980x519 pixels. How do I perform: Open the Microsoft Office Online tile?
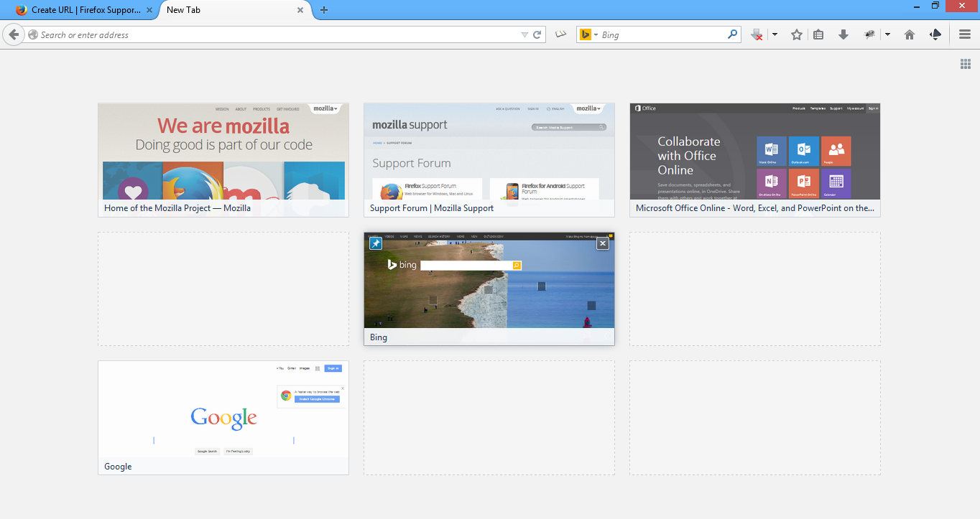tap(755, 160)
